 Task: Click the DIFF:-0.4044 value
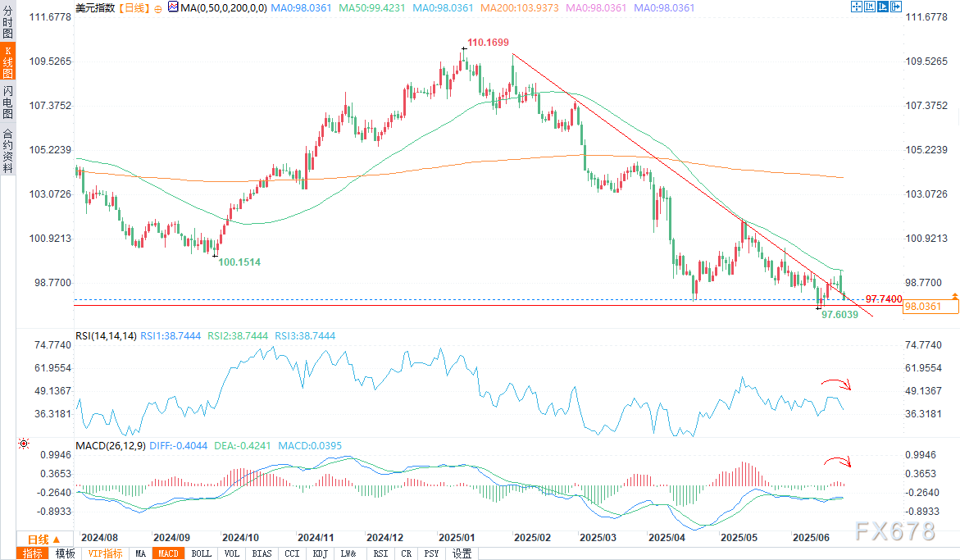tap(179, 446)
